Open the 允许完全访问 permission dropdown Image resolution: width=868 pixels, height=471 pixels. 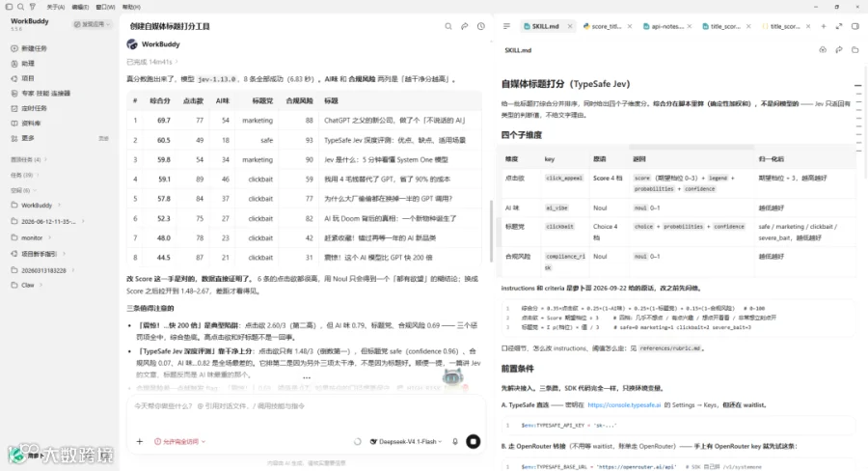[x=180, y=442]
